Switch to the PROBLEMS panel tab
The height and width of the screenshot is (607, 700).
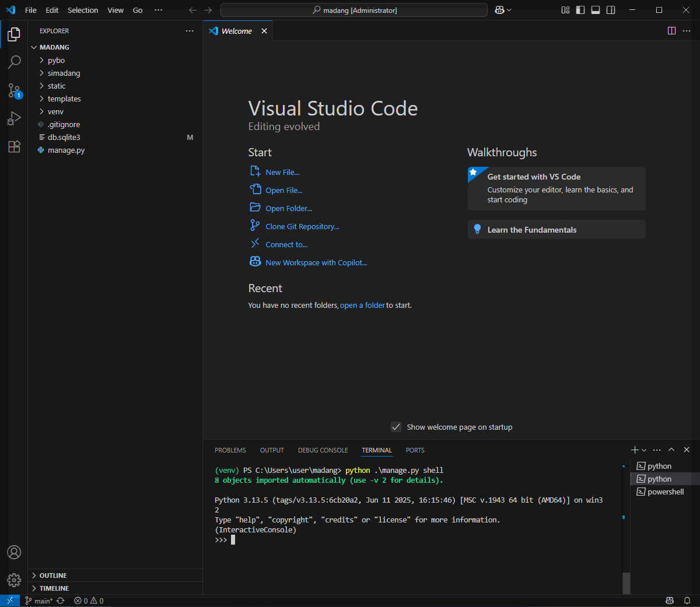pyautogui.click(x=230, y=450)
